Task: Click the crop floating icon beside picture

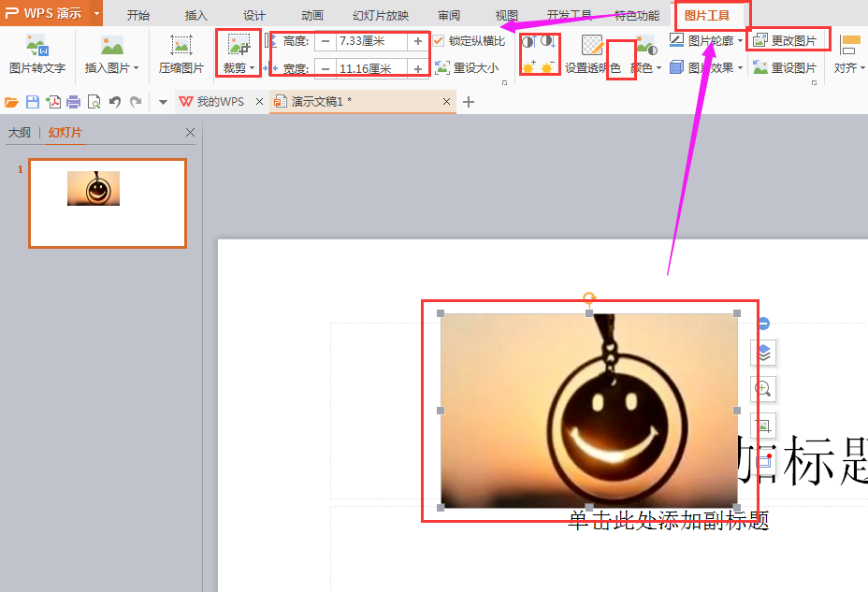Action: (763, 426)
